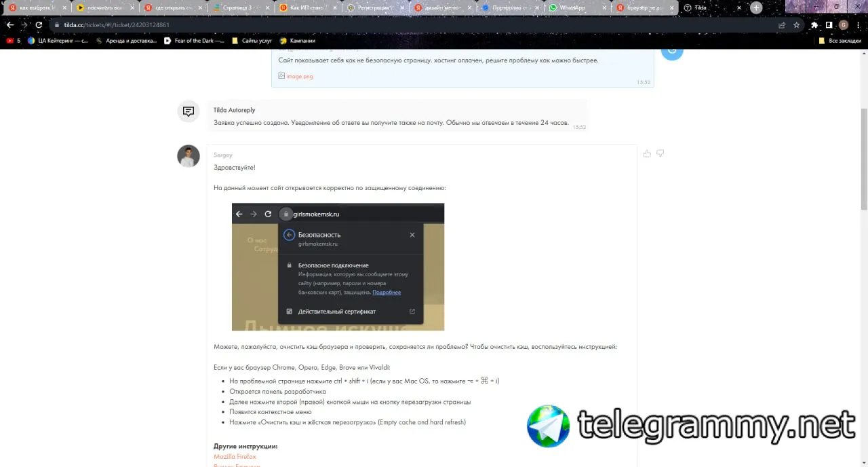
Task: Click Sergey's profile photo
Action: [x=189, y=156]
